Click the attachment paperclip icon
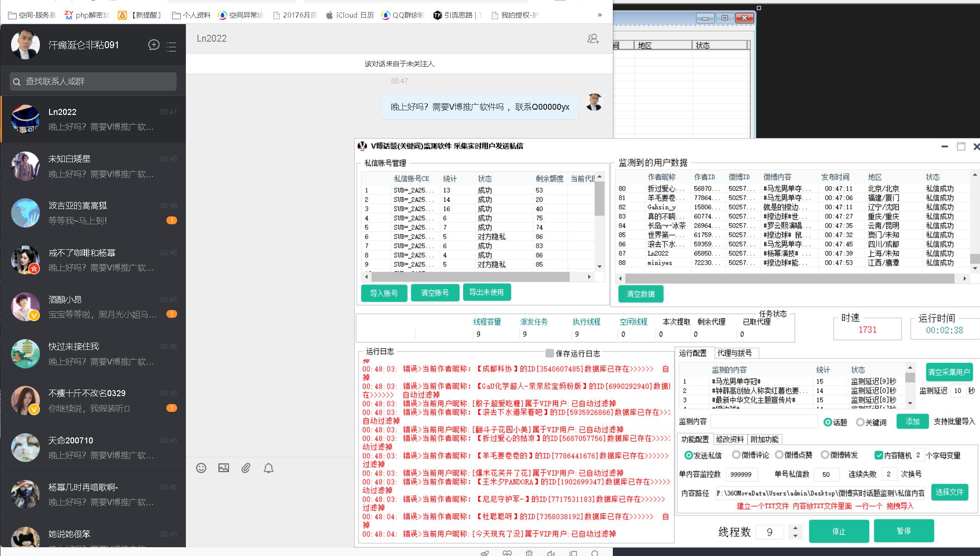 [246, 468]
